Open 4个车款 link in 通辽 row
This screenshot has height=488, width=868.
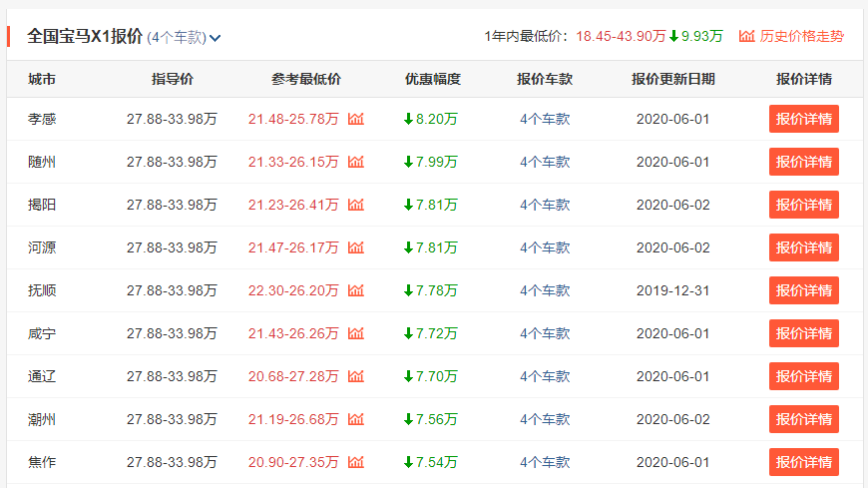545,376
